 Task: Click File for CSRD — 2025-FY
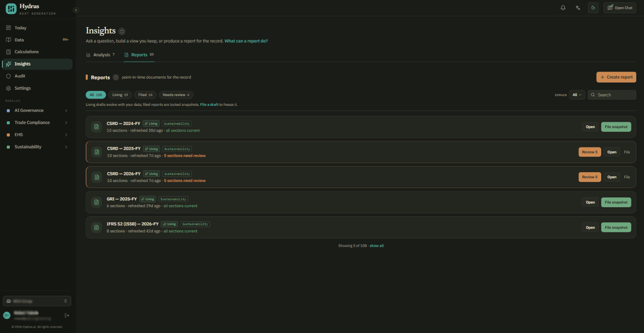pos(627,152)
